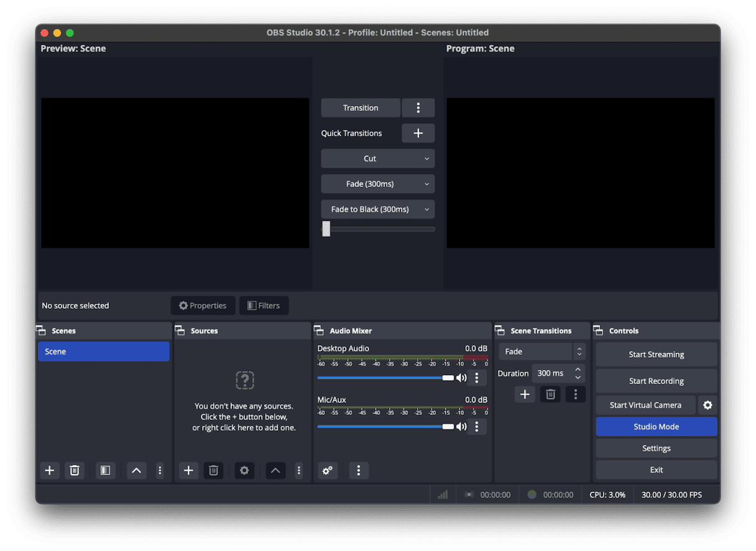Remove the transition using the trash icon
Image resolution: width=756 pixels, height=551 pixels.
point(550,394)
